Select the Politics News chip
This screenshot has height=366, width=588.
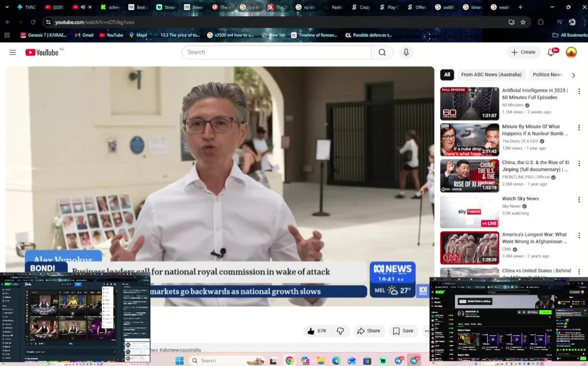click(547, 75)
